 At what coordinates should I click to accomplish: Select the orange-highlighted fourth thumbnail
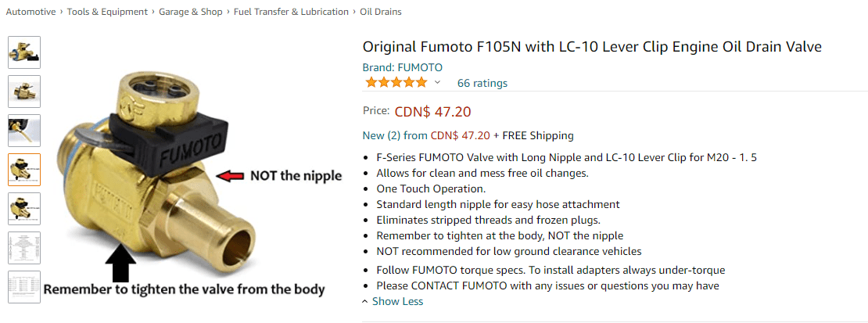[x=24, y=170]
